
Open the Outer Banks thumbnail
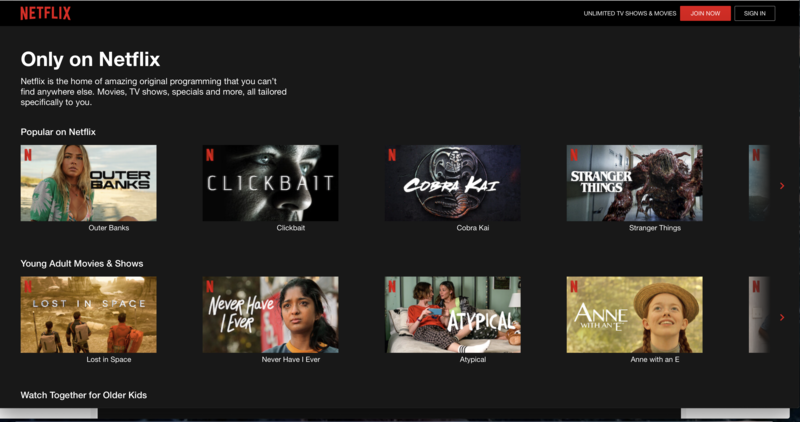88,183
